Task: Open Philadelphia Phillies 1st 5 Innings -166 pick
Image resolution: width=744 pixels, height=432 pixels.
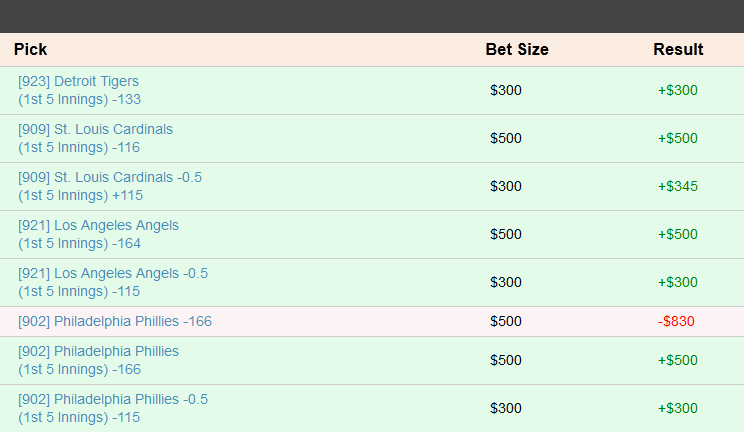Action: (98, 360)
